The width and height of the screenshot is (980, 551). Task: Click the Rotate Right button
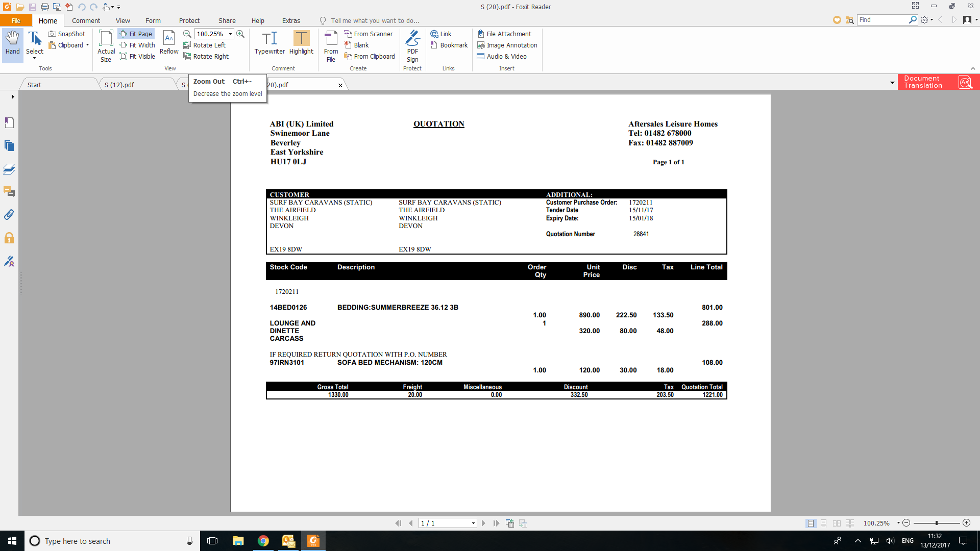(x=206, y=56)
